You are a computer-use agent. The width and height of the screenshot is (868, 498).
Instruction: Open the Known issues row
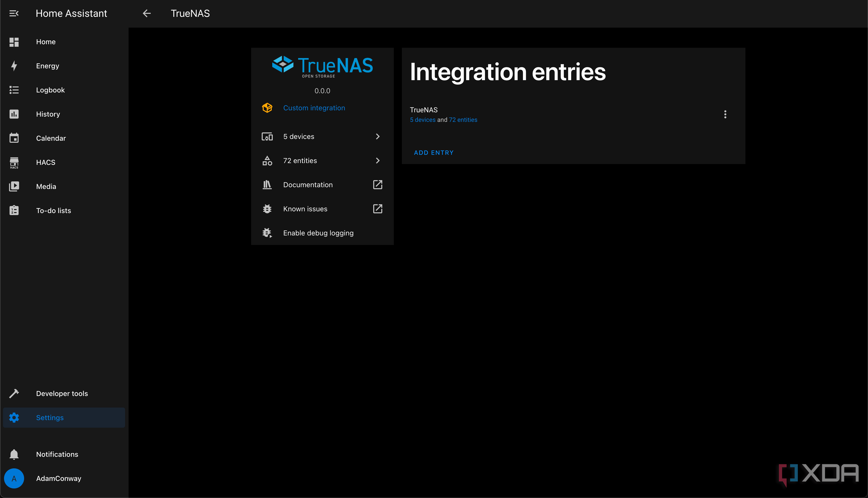click(322, 209)
